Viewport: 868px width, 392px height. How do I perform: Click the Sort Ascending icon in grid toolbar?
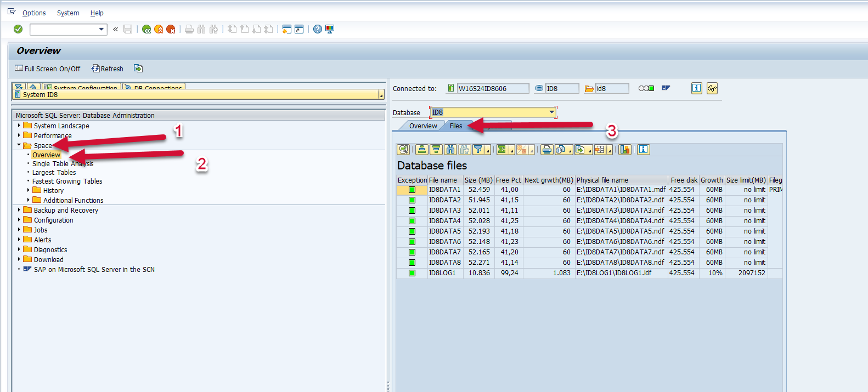(422, 150)
